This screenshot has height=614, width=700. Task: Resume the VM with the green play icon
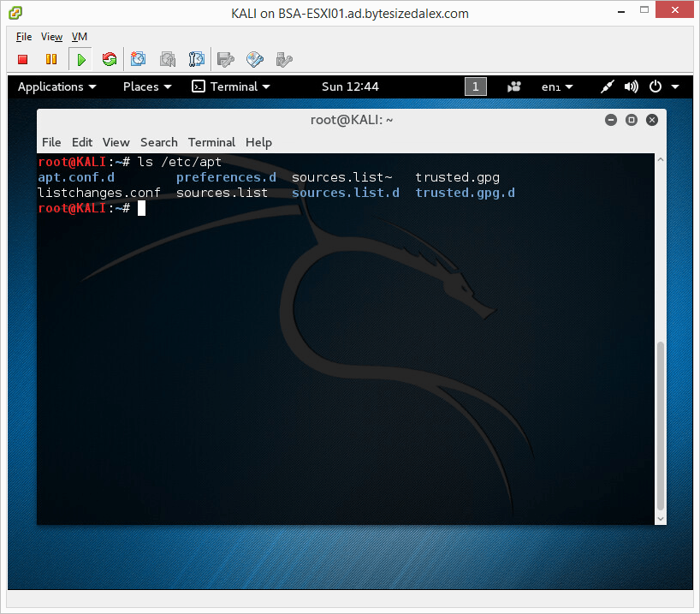(80, 59)
